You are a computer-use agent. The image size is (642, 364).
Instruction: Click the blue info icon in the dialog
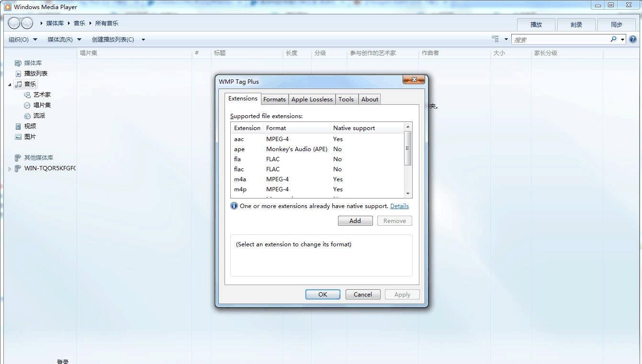234,206
